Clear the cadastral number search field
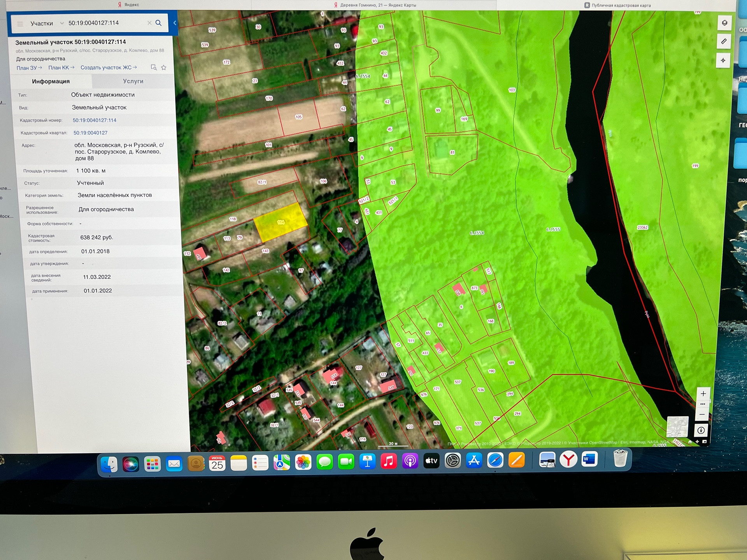This screenshot has height=560, width=747. click(x=149, y=23)
